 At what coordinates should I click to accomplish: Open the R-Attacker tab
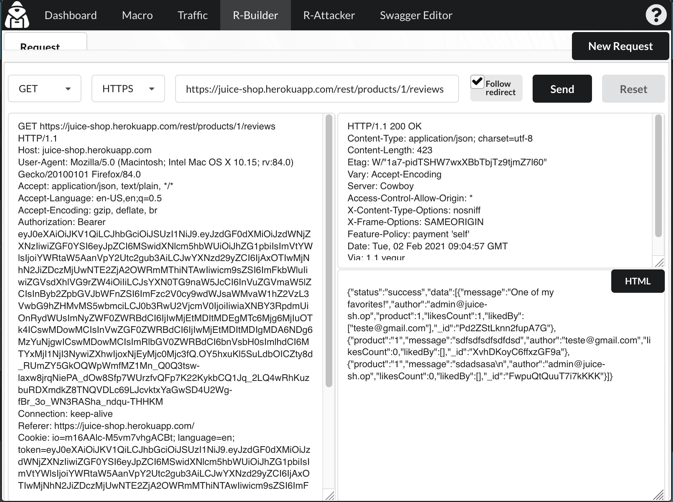329,15
